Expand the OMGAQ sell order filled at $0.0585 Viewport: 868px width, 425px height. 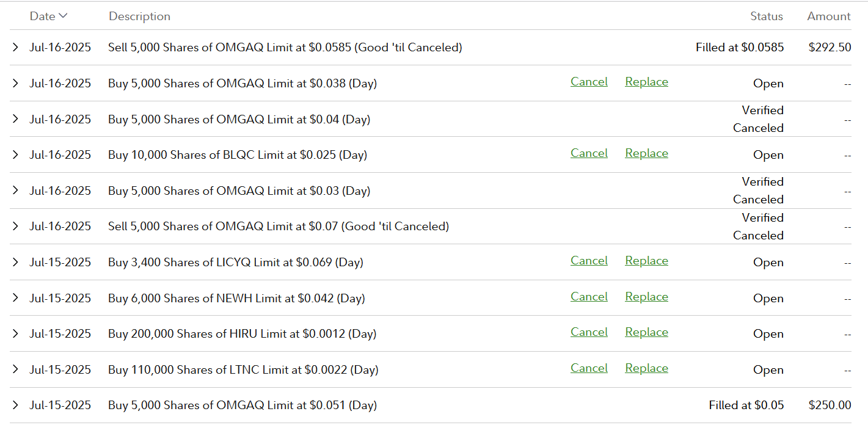[16, 48]
